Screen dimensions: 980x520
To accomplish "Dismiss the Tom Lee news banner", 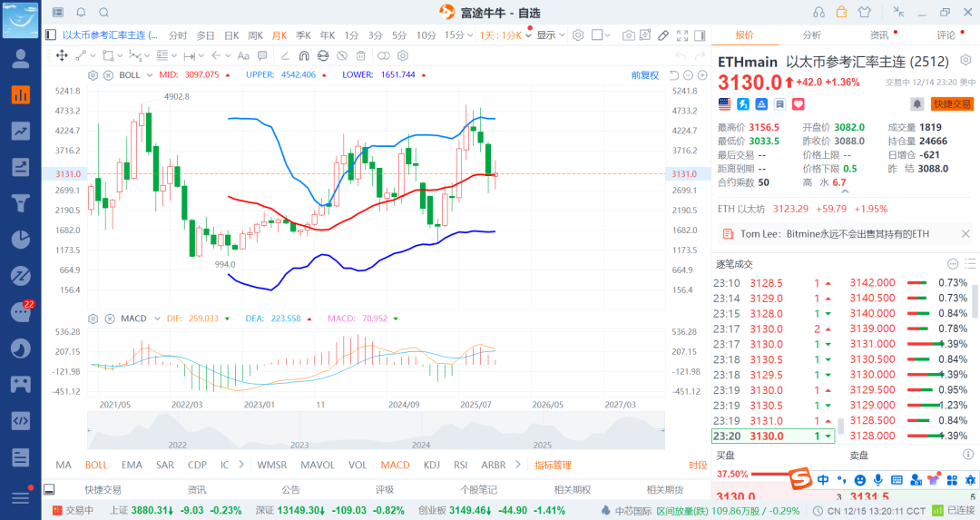I will tap(965, 233).
